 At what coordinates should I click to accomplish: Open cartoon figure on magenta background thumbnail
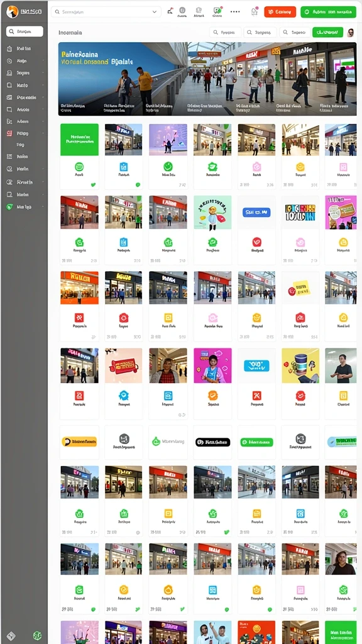click(212, 365)
